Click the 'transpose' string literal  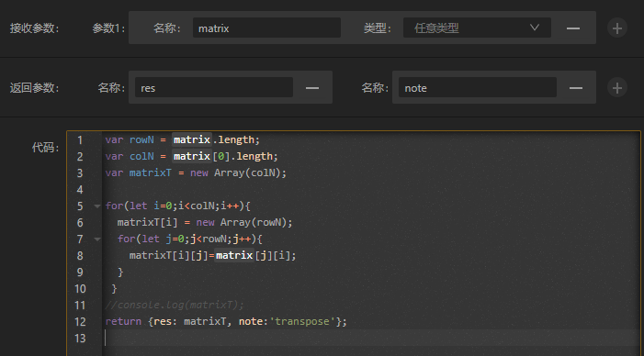(x=302, y=321)
